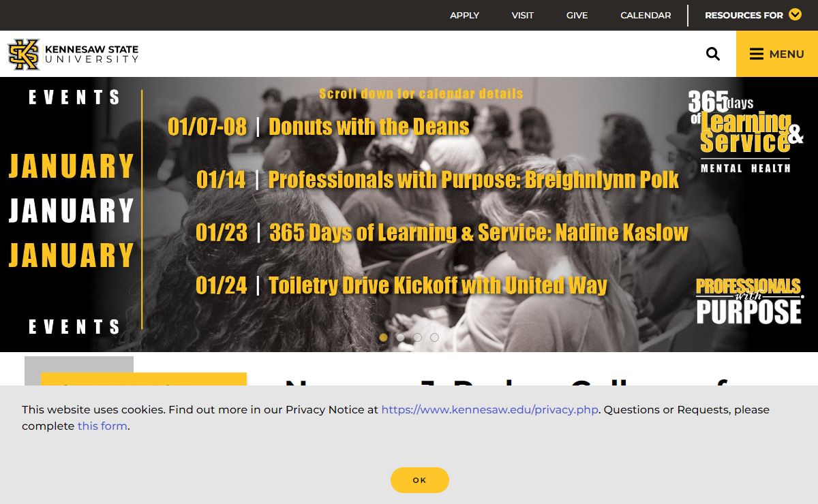Open the Give link in top bar
This screenshot has width=818, height=504.
577,15
